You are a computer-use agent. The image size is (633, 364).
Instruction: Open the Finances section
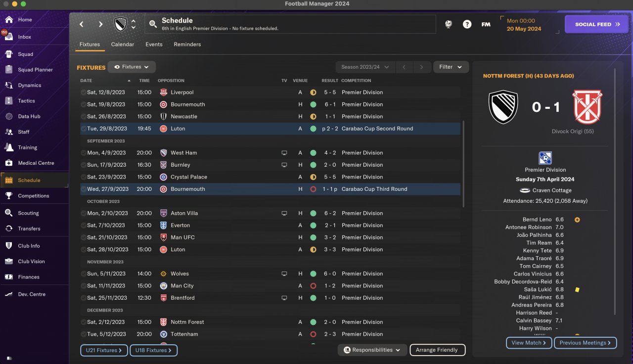pyautogui.click(x=29, y=277)
